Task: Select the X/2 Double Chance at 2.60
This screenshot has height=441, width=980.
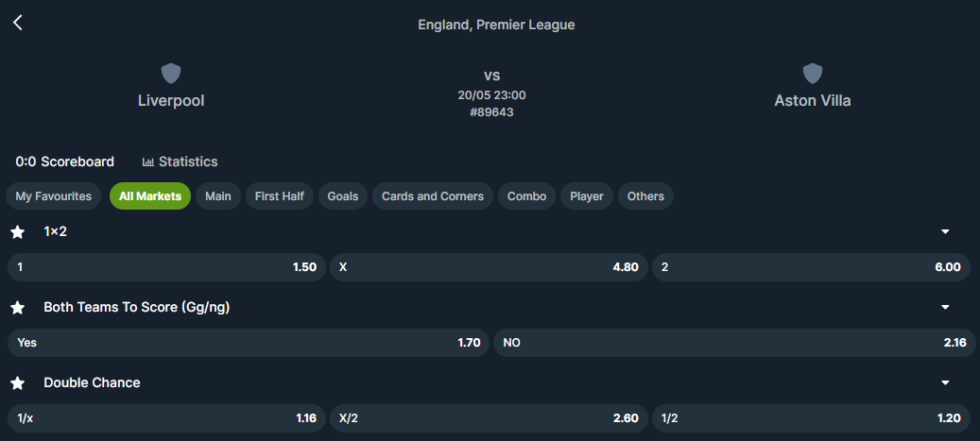Action: pyautogui.click(x=489, y=418)
